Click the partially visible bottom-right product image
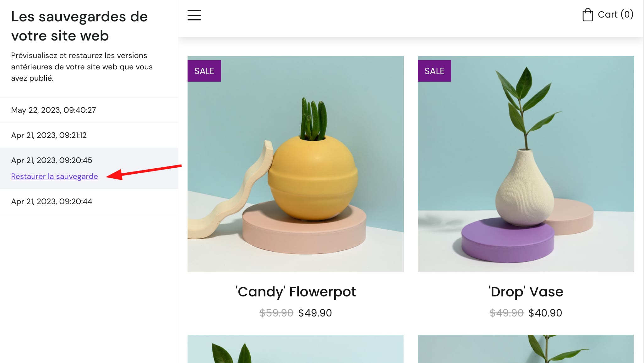This screenshot has height=363, width=644. coord(526,349)
